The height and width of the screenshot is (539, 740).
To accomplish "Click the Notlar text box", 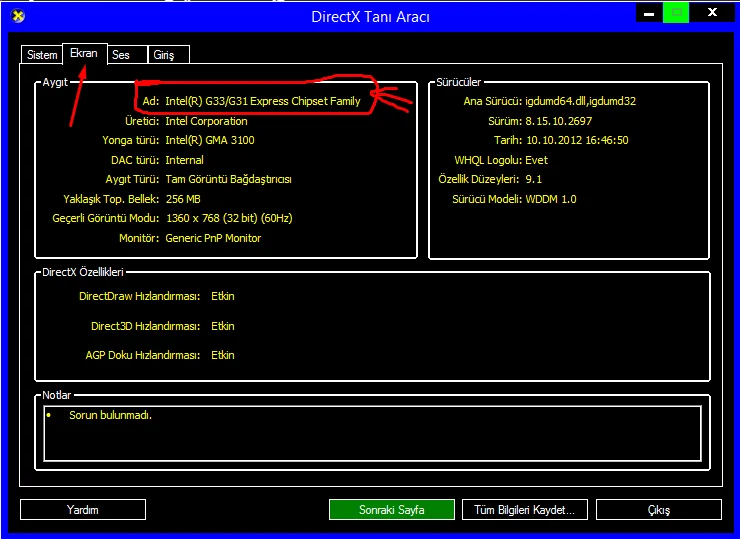I will pyautogui.click(x=372, y=433).
